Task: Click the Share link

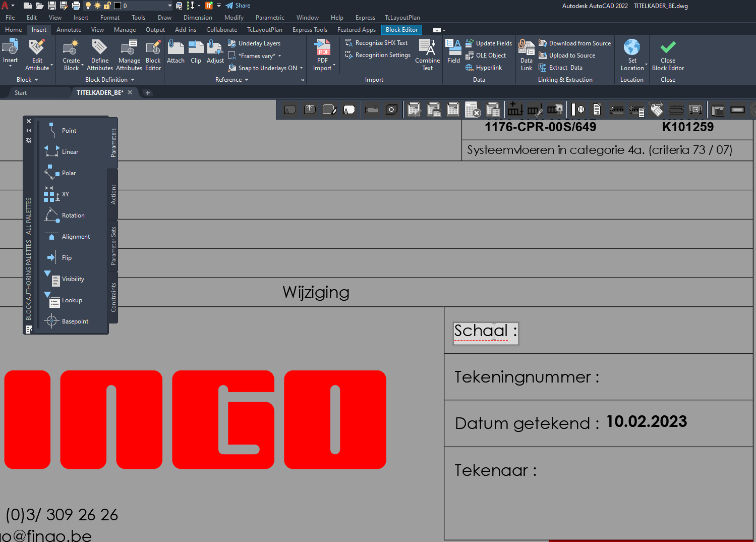Action: [238, 6]
